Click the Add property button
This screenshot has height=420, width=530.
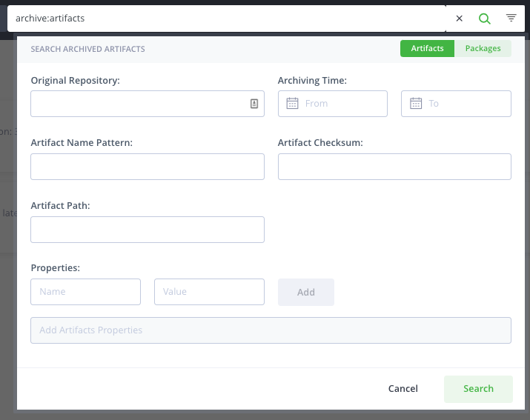coord(306,293)
